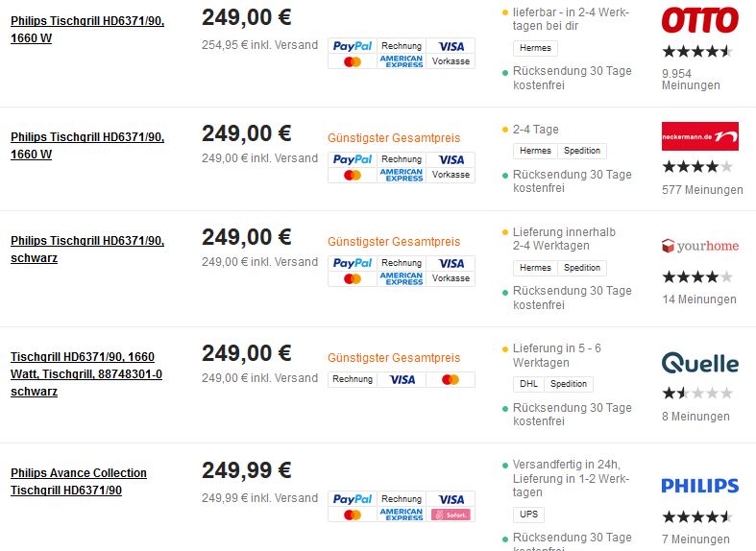756x551 pixels.
Task: Click the DHL shipping badge in the Quelle offer
Action: click(528, 384)
